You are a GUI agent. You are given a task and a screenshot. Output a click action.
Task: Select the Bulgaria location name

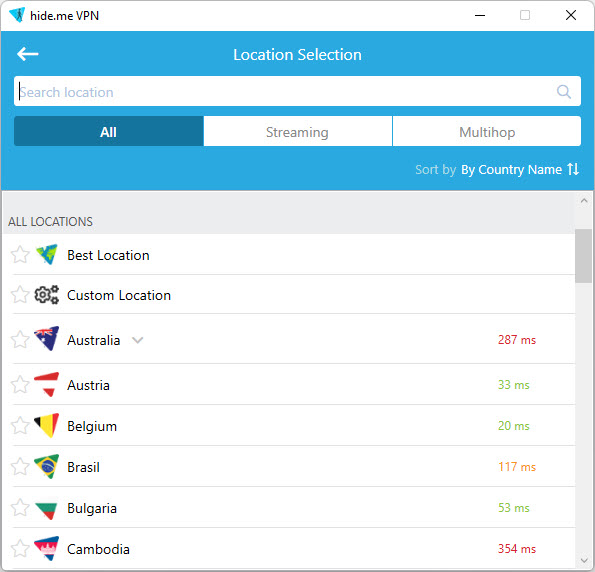pyautogui.click(x=92, y=508)
